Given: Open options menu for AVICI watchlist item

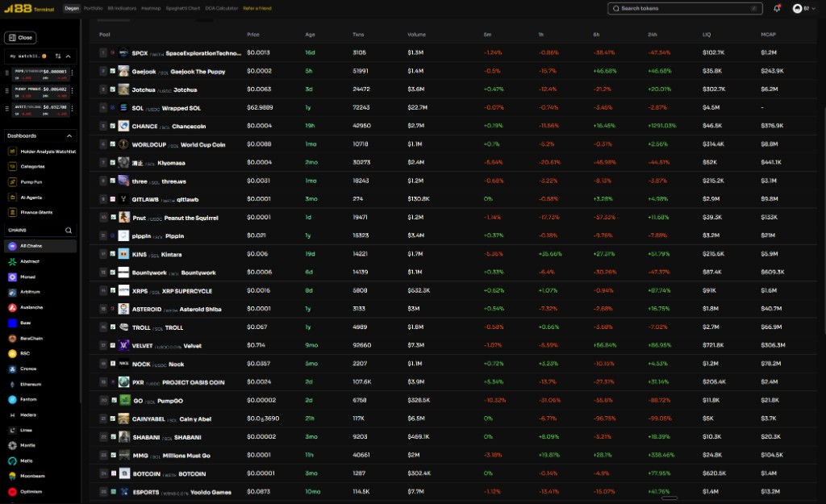Looking at the screenshot, I should (x=72, y=109).
